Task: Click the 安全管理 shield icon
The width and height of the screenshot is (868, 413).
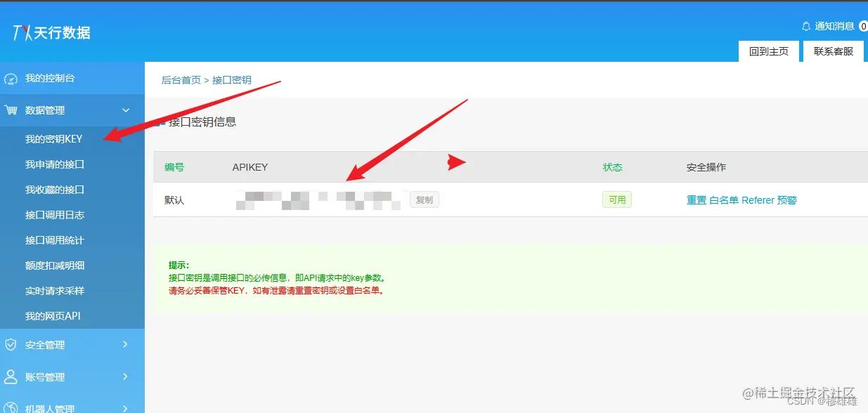Action: tap(11, 344)
